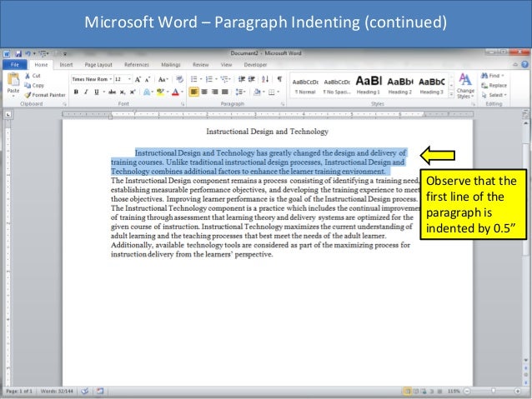Apply the Normal style
This screenshot has width=532, height=399.
click(x=305, y=86)
